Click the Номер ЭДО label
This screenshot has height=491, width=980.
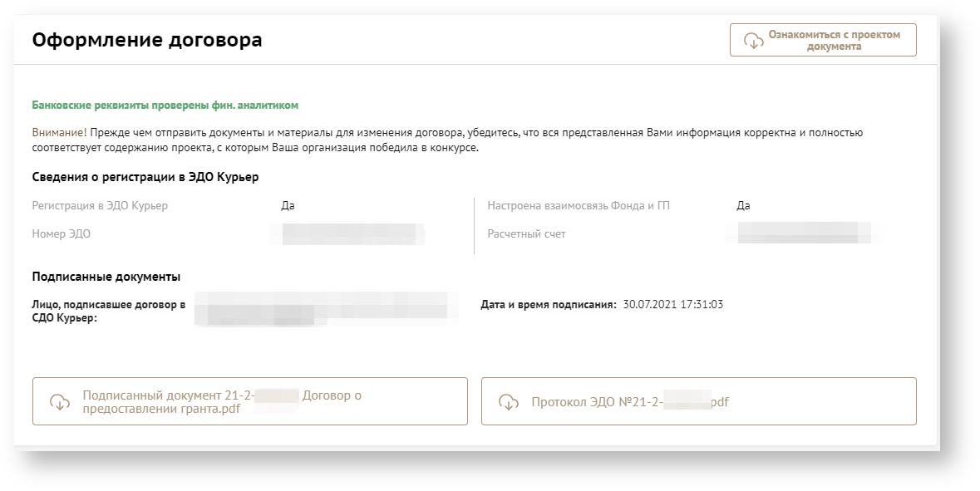pos(62,234)
